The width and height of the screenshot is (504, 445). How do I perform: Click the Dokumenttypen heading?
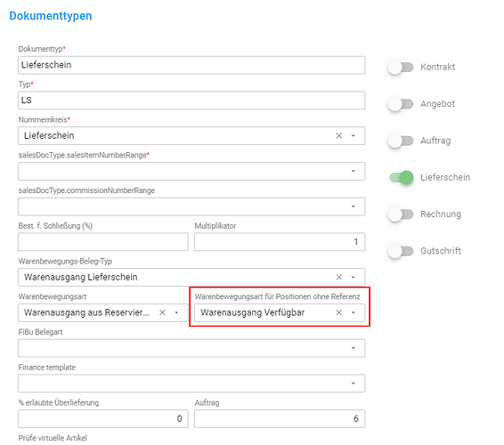tap(51, 16)
